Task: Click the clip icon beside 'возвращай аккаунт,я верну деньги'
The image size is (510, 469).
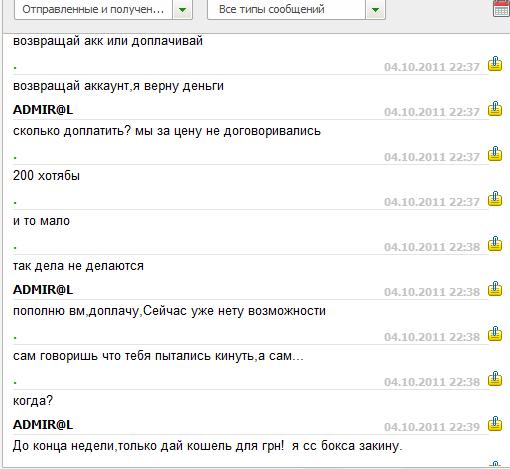Action: click(x=495, y=64)
